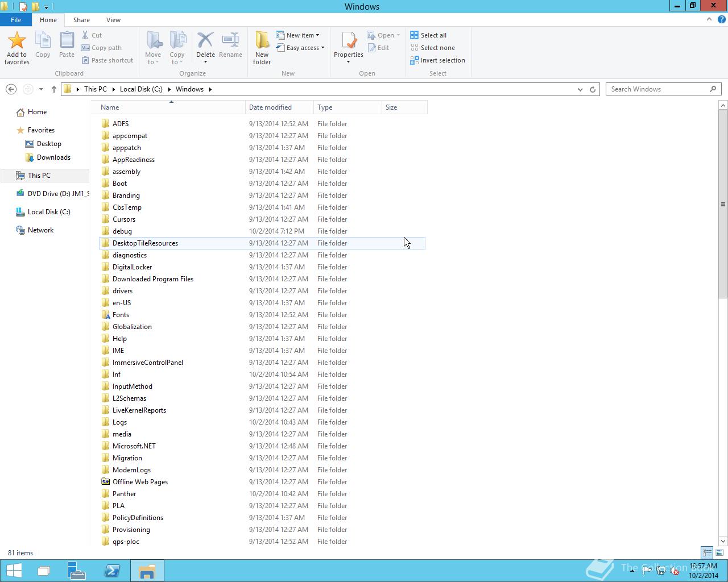This screenshot has height=582, width=728.
Task: Sort by the Size column header
Action: click(x=404, y=107)
